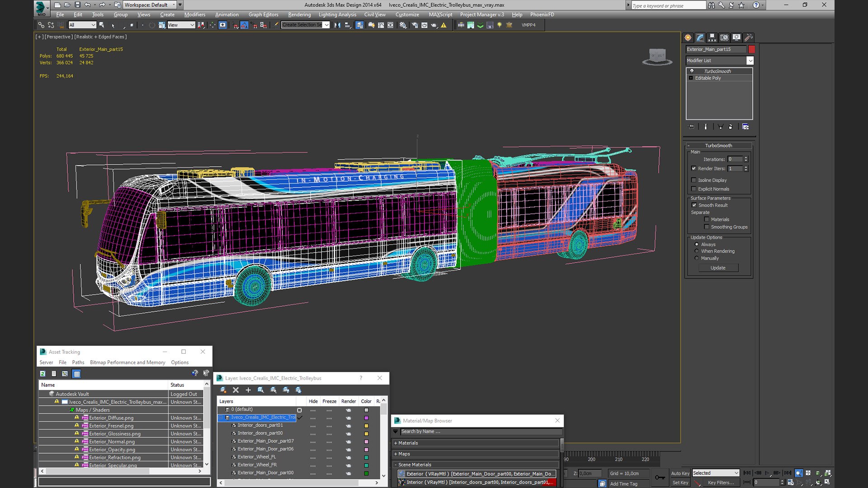
Task: Open the Graph Editors menu
Action: click(x=263, y=14)
